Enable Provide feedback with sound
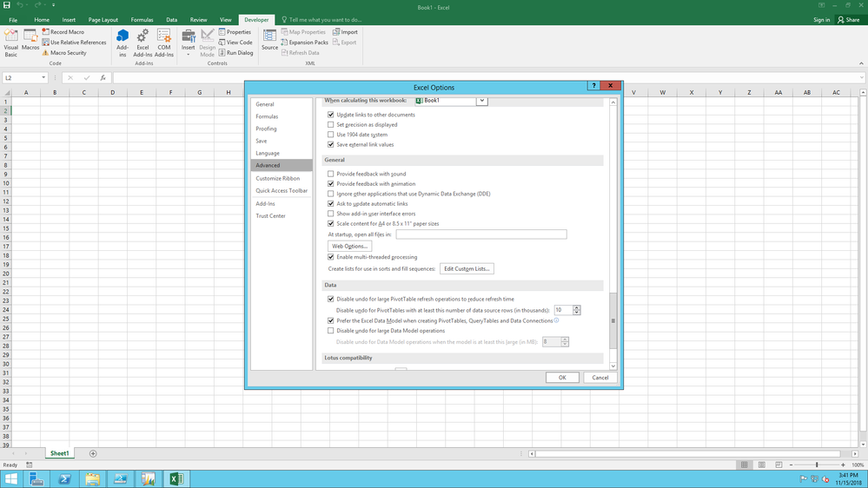Viewport: 868px width, 488px height. (331, 175)
